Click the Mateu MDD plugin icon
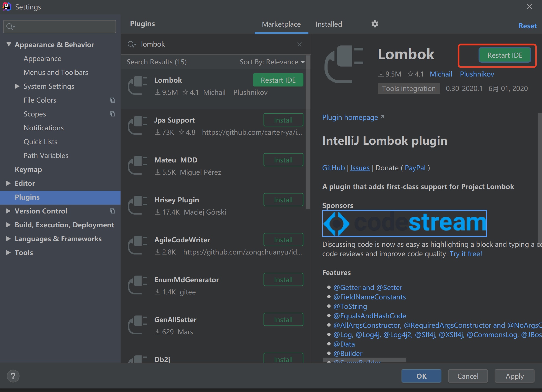 pyautogui.click(x=137, y=166)
